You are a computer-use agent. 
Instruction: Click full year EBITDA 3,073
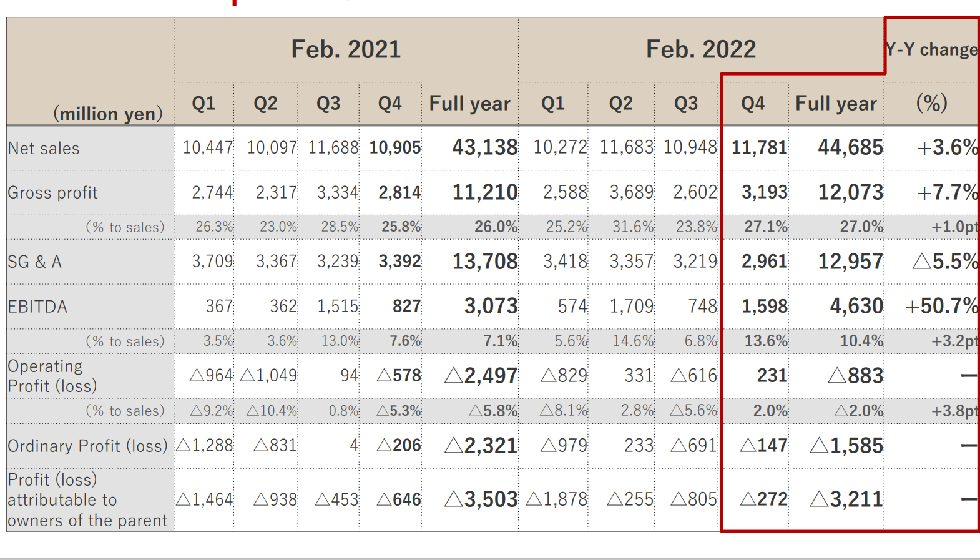pos(491,307)
